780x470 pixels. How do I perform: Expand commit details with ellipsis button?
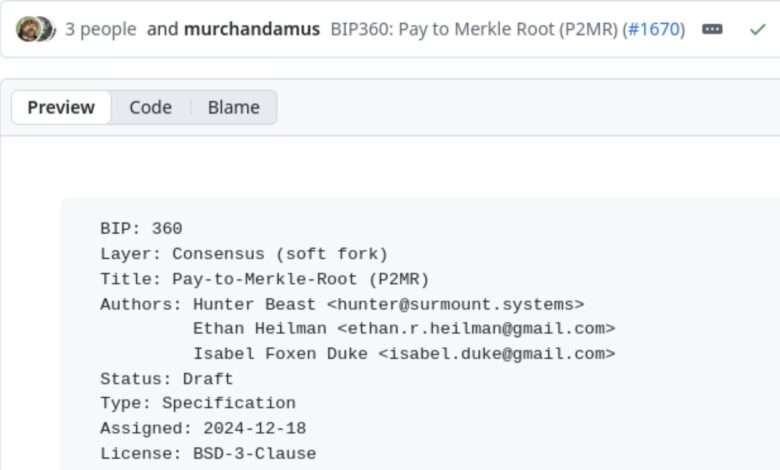[x=712, y=29]
